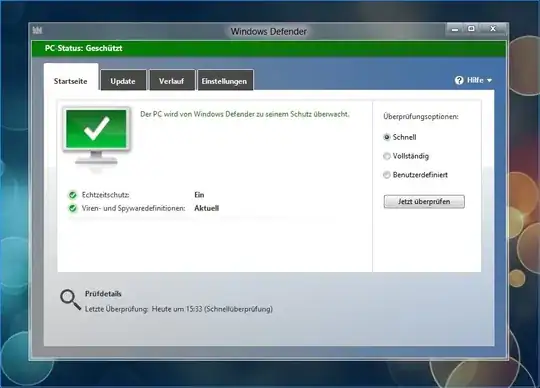Image resolution: width=540 pixels, height=388 pixels.
Task: Click the Echtzeitschutz label
Action: click(106, 195)
